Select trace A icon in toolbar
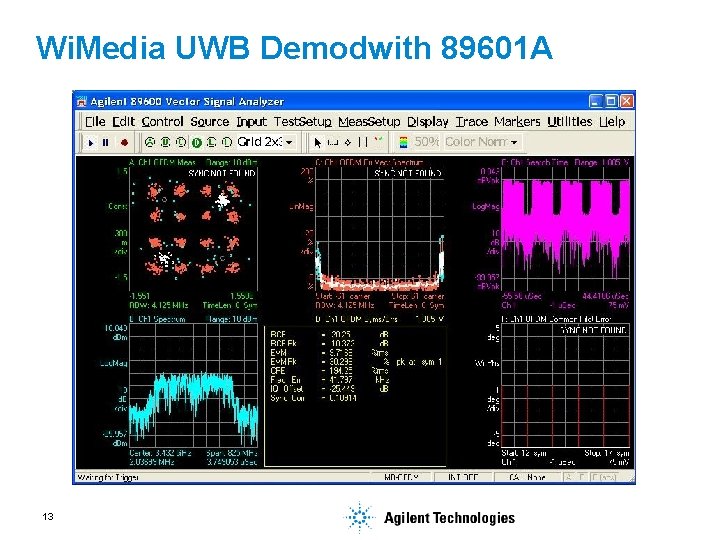The height and width of the screenshot is (540, 720). [x=150, y=142]
